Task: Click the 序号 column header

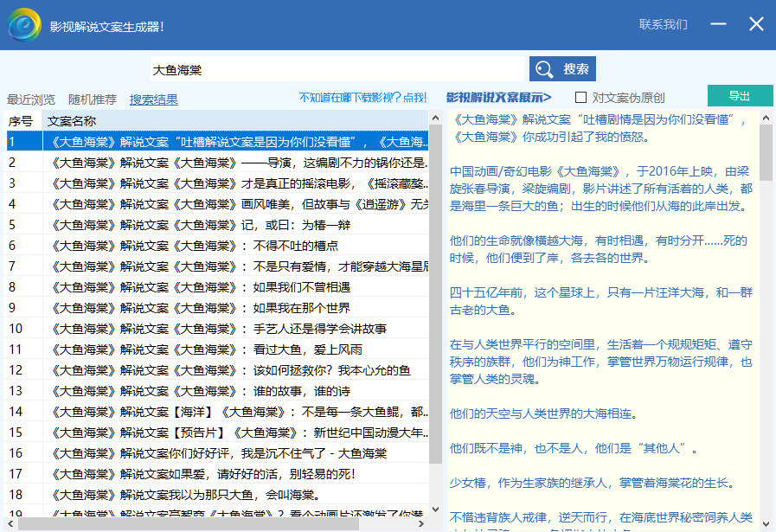Action: [x=22, y=121]
